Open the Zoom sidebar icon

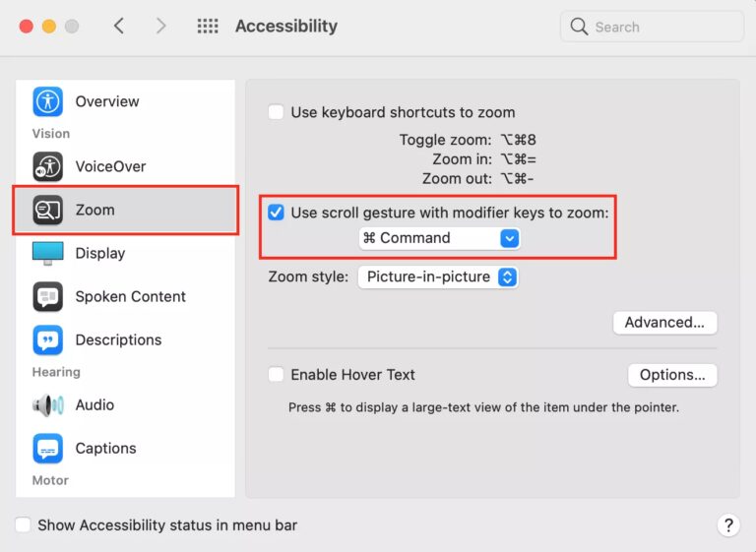(x=47, y=210)
